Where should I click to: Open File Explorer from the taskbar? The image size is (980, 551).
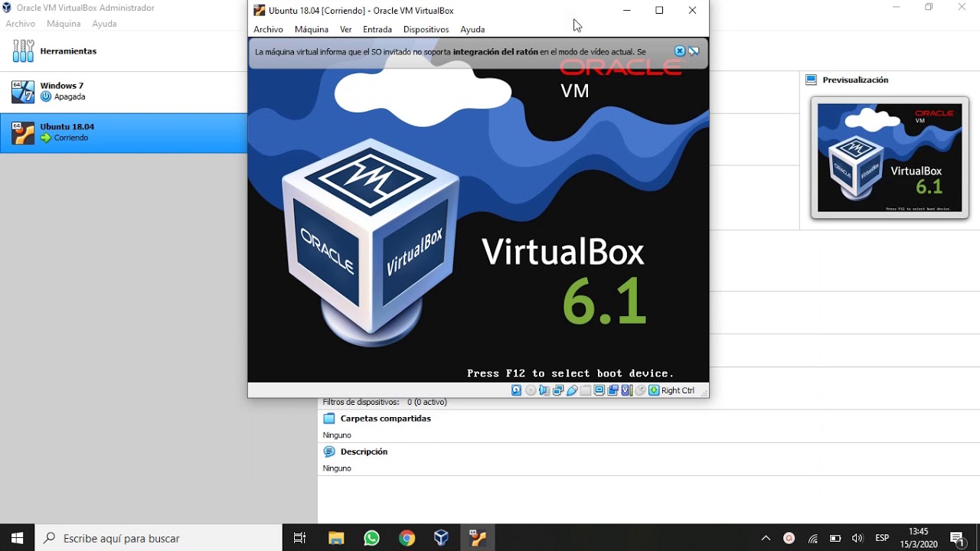336,538
